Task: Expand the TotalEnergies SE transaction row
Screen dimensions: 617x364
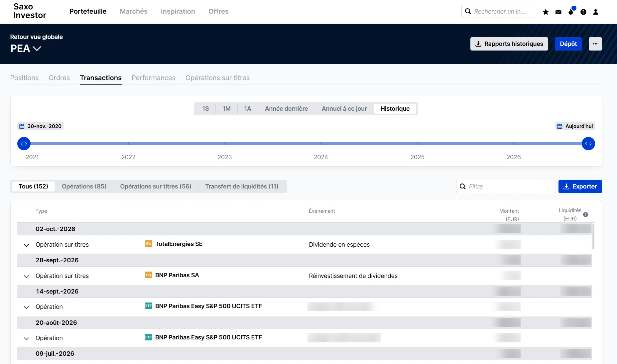Action: coord(27,245)
